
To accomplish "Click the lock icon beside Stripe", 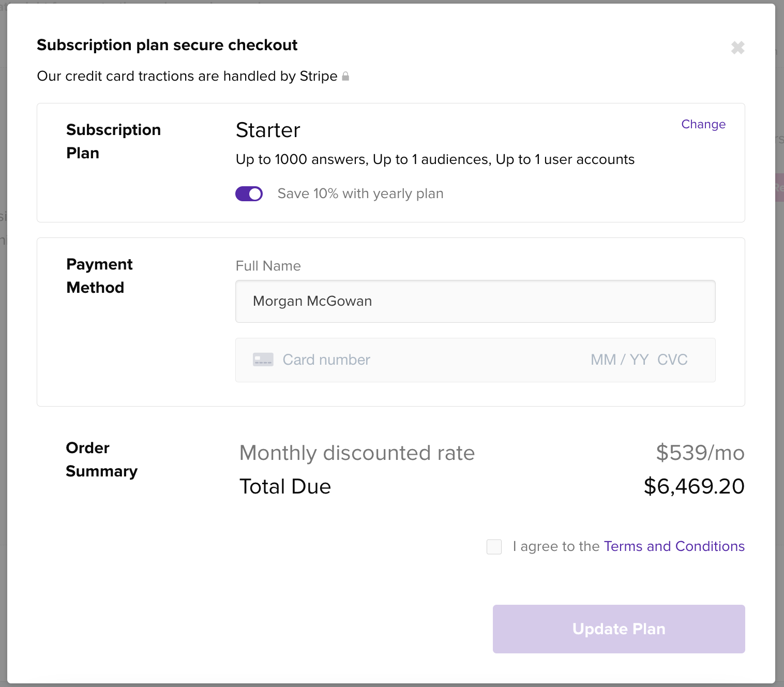I will pos(345,77).
